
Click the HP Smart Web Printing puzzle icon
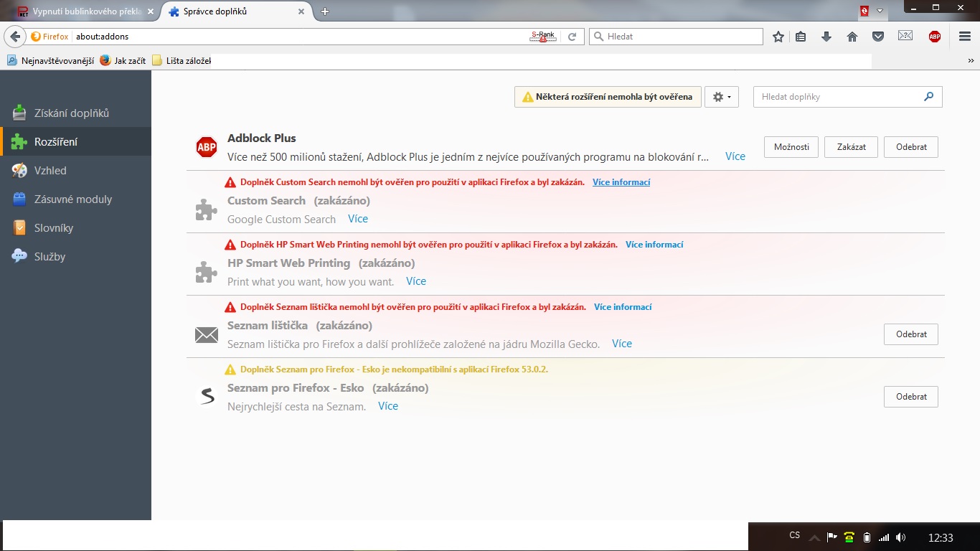207,272
